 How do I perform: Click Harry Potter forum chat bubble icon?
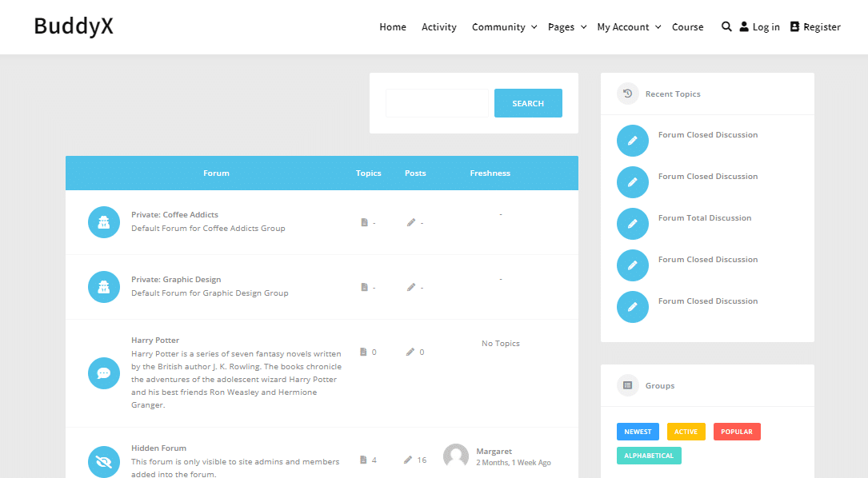point(104,373)
